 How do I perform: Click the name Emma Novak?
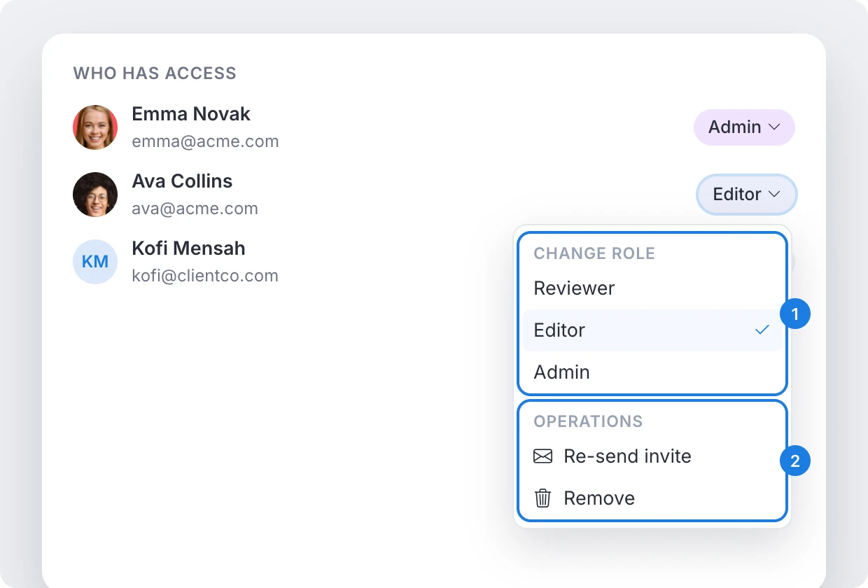191,114
